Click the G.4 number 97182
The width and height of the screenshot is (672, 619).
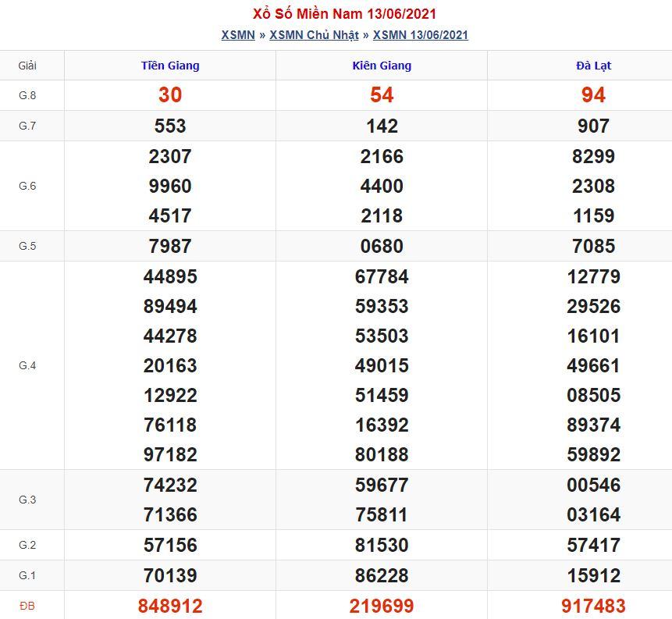pos(170,454)
